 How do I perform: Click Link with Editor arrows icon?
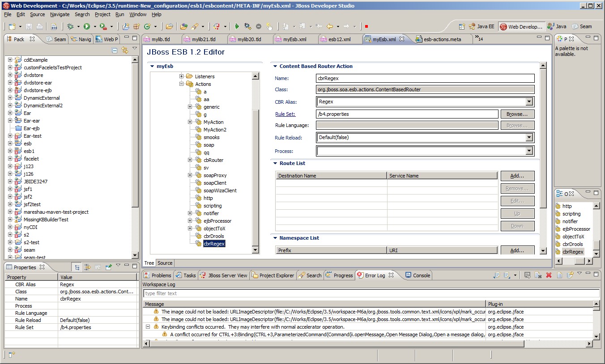pos(125,50)
